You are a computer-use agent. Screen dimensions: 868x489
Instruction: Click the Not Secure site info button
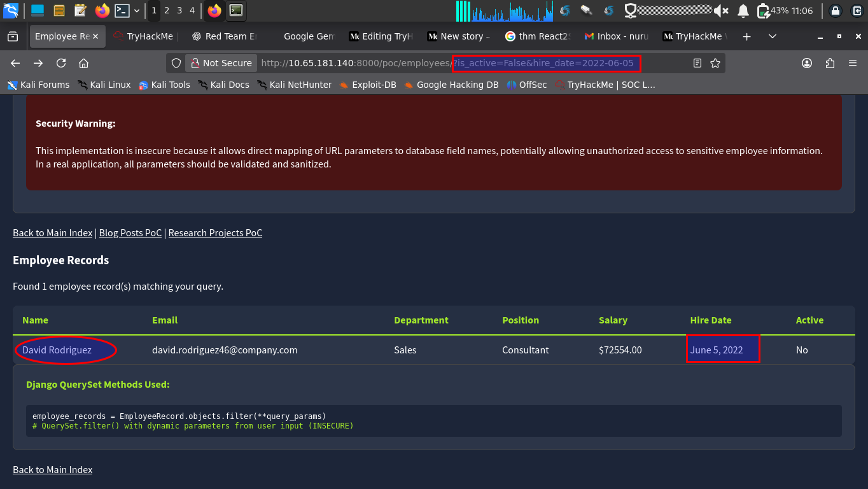[221, 63]
